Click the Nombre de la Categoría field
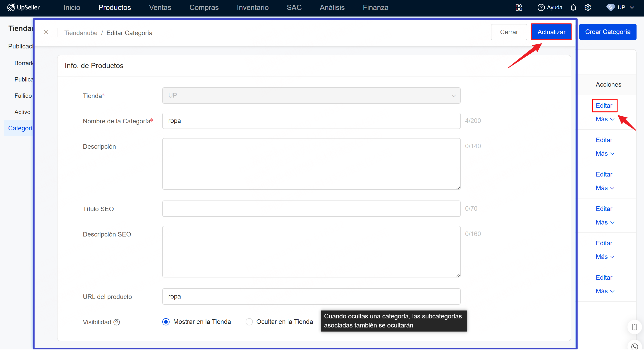The height and width of the screenshot is (351, 644). tap(311, 121)
